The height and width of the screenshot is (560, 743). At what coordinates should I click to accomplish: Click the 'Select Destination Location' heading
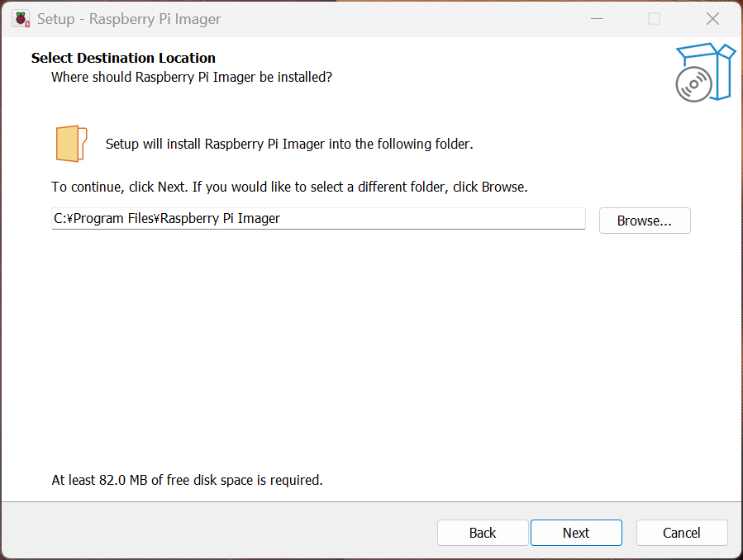tap(123, 58)
